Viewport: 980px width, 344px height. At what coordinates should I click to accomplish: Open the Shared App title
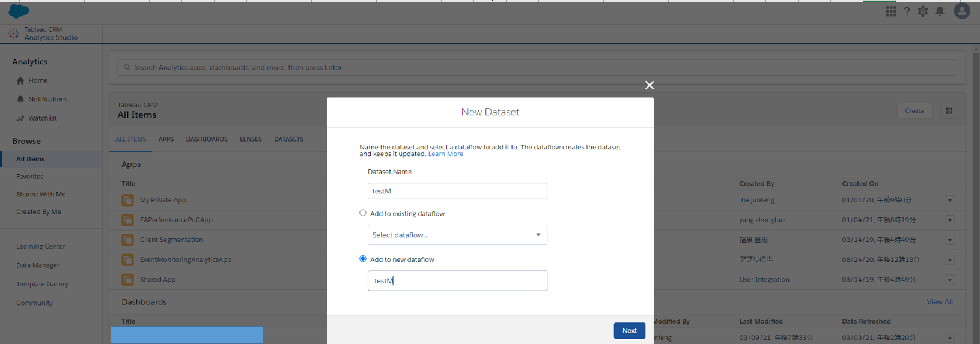point(157,279)
